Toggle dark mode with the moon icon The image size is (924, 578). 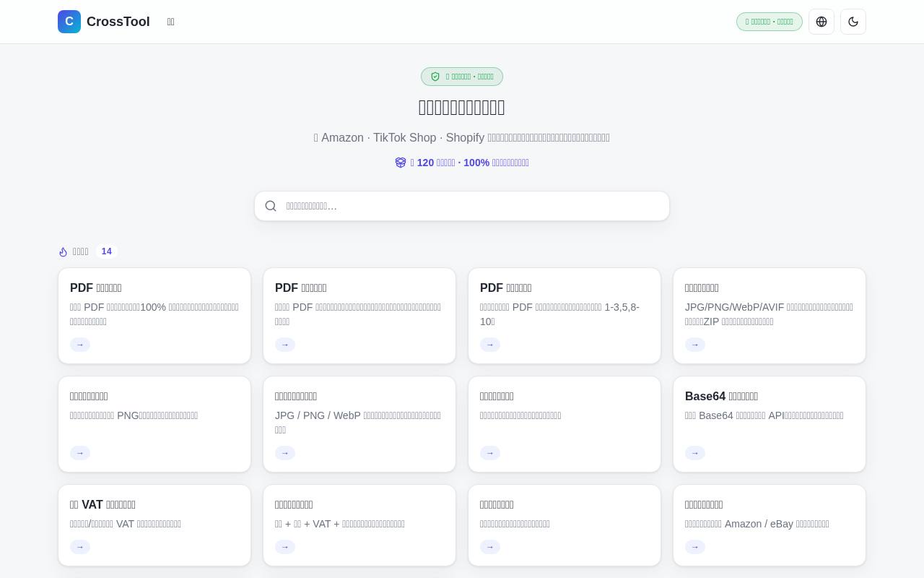coord(853,22)
